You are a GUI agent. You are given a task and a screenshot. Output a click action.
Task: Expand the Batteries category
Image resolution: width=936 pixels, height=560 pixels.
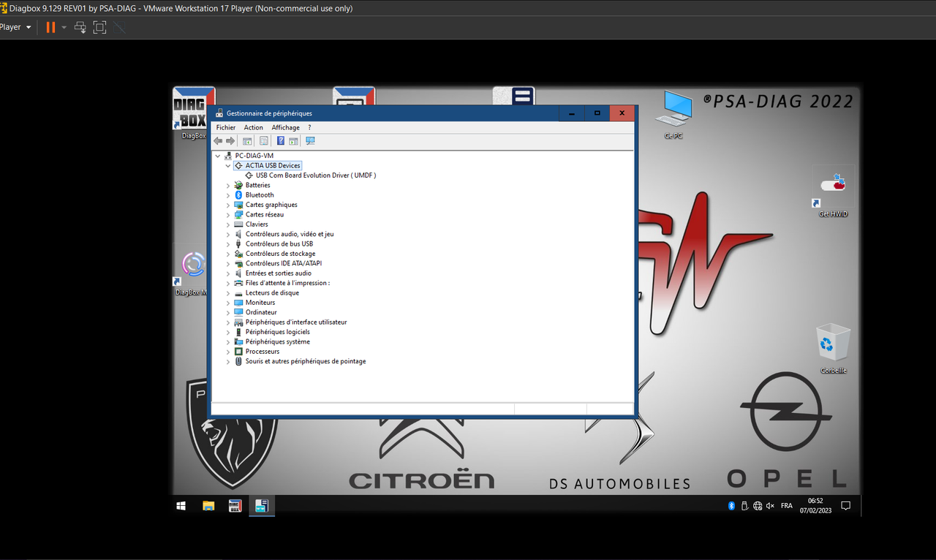[x=228, y=186]
